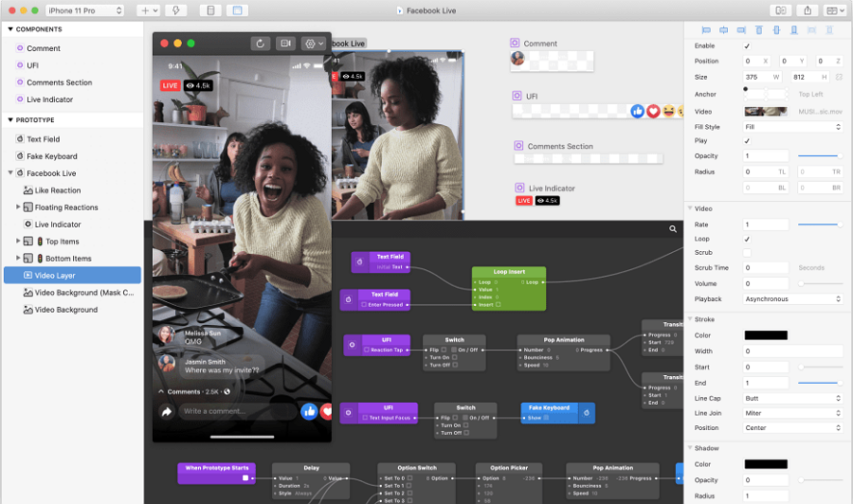
Task: Click the Stroke Color black swatch
Action: 766,335
